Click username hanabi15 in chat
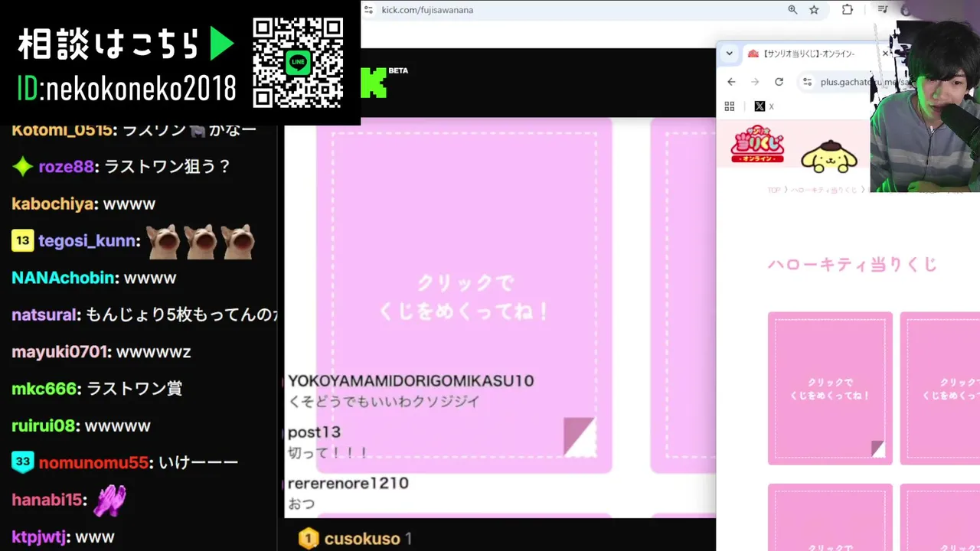Viewport: 980px width, 551px height. click(x=47, y=500)
